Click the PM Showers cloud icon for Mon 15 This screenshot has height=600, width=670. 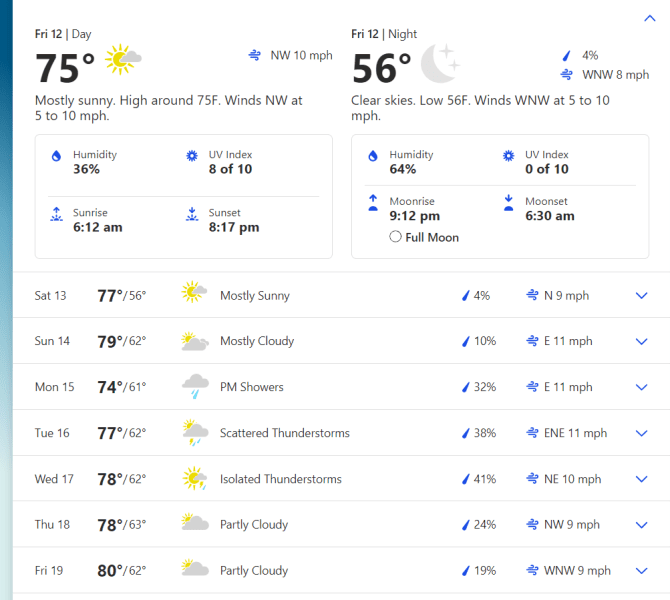(195, 386)
